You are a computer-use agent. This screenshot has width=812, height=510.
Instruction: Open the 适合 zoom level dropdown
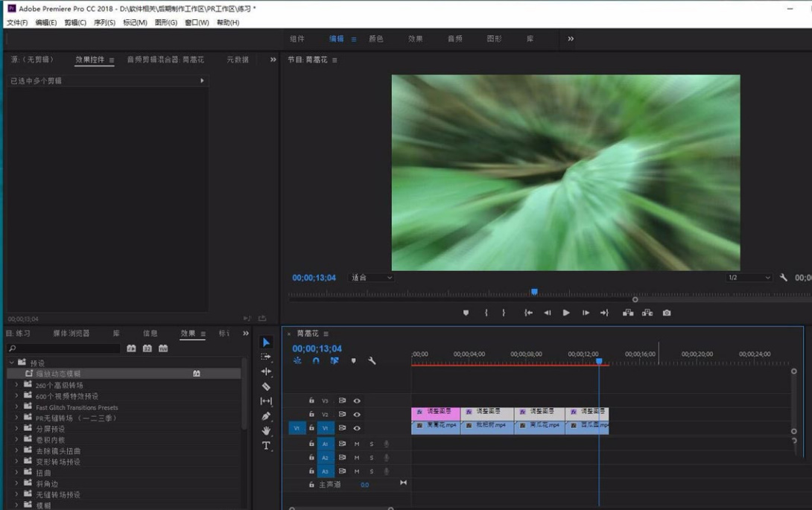click(x=372, y=278)
